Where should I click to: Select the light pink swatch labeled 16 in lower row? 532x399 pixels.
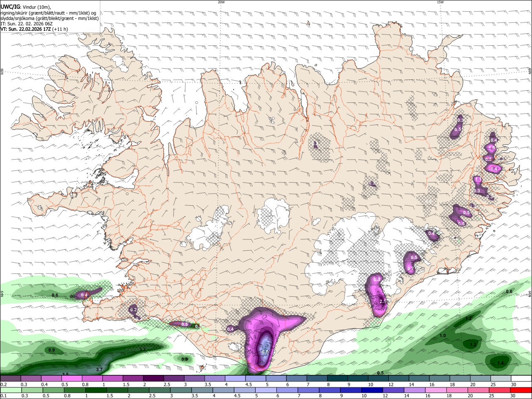(436, 390)
